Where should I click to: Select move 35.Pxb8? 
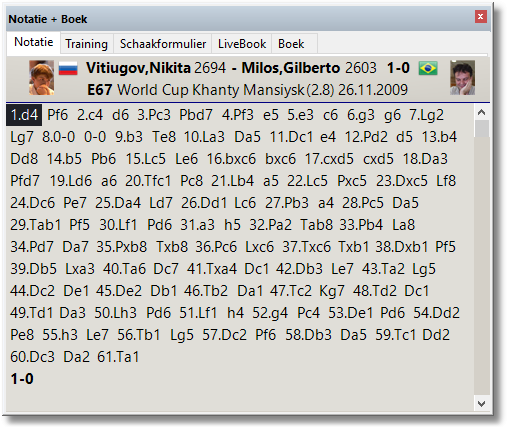pyautogui.click(x=122, y=247)
